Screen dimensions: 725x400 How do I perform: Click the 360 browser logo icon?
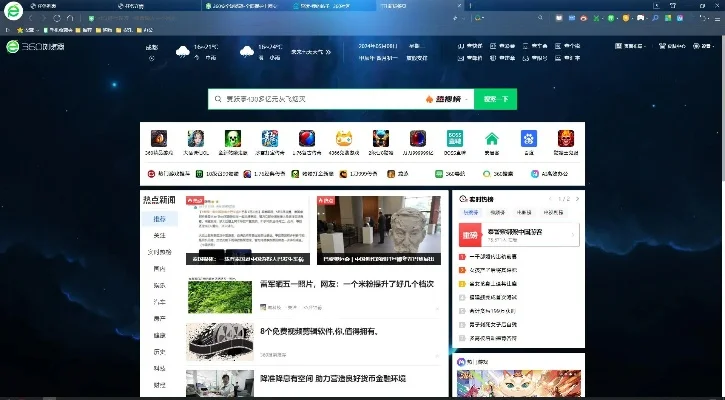[x=14, y=47]
